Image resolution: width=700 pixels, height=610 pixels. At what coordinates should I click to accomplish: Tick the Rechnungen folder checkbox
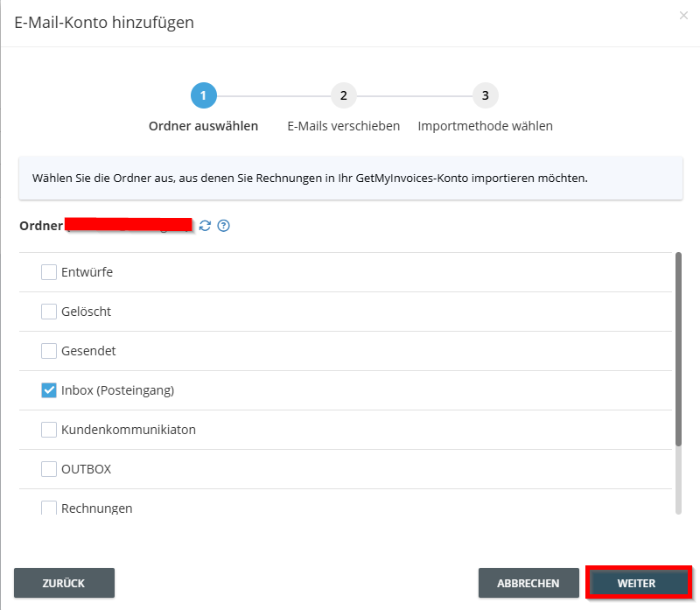[49, 508]
